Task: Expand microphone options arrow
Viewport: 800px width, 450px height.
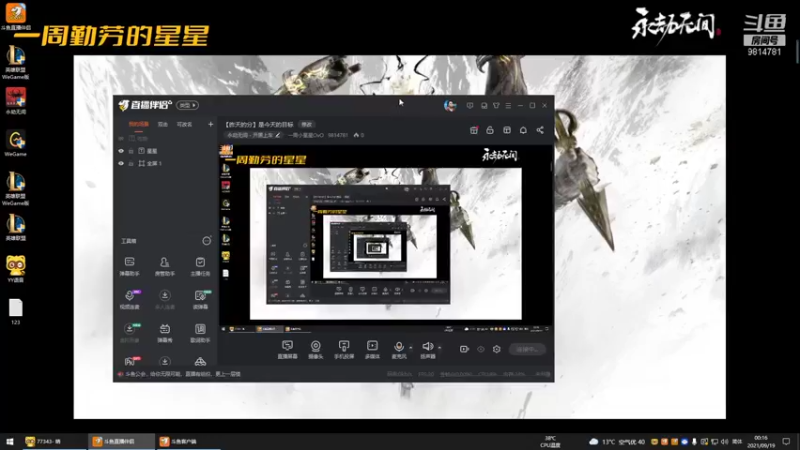Action: coord(411,348)
